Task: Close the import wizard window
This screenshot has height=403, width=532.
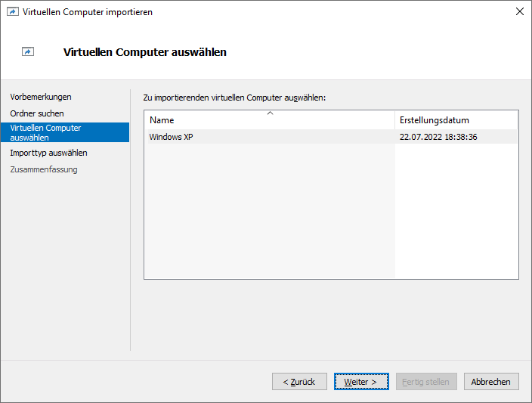Action: coord(519,11)
